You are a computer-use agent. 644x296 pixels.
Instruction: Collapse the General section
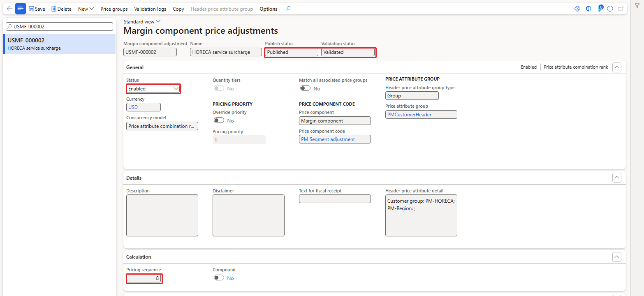(616, 67)
